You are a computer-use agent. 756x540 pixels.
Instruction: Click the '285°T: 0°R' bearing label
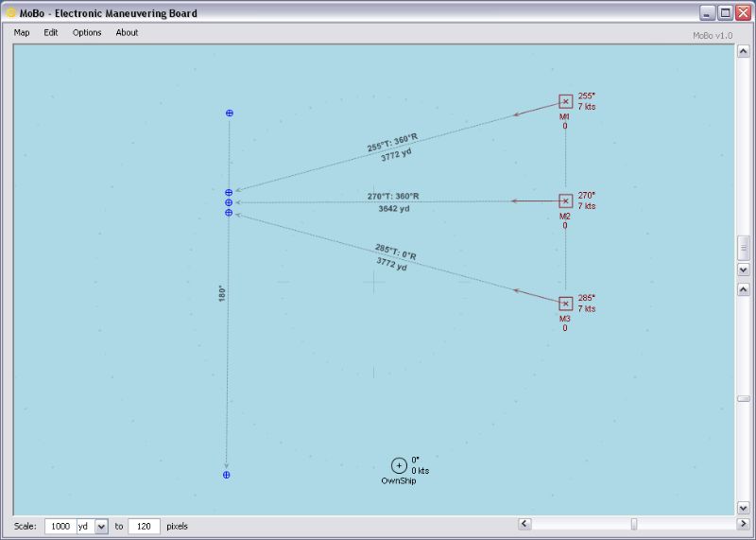tap(396, 252)
